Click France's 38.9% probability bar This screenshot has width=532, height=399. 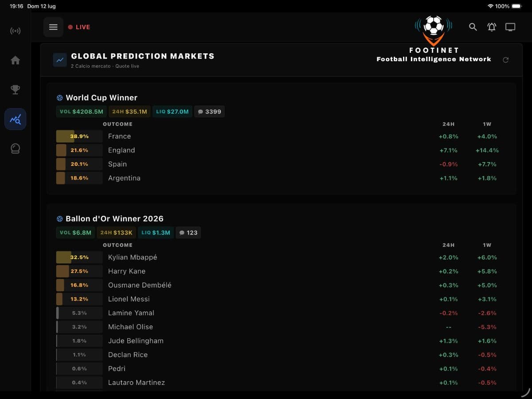(79, 137)
